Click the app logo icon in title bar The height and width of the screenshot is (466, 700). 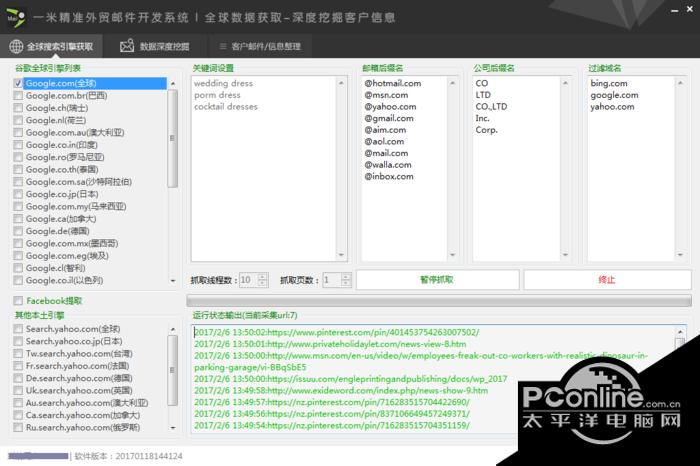coord(16,18)
